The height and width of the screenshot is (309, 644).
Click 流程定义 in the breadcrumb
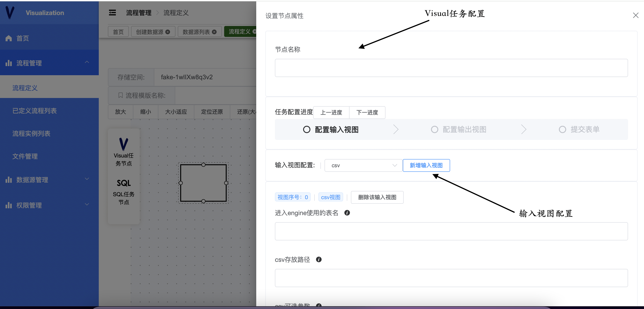pyautogui.click(x=176, y=13)
